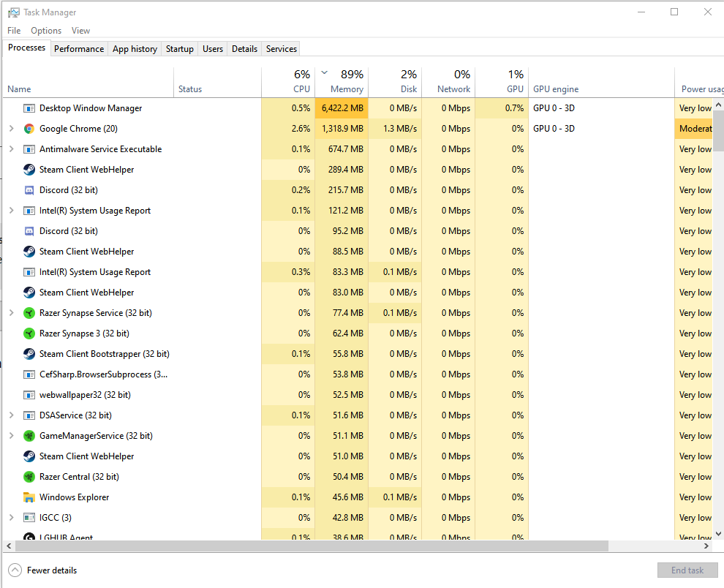Switch to the Details tab

(245, 49)
